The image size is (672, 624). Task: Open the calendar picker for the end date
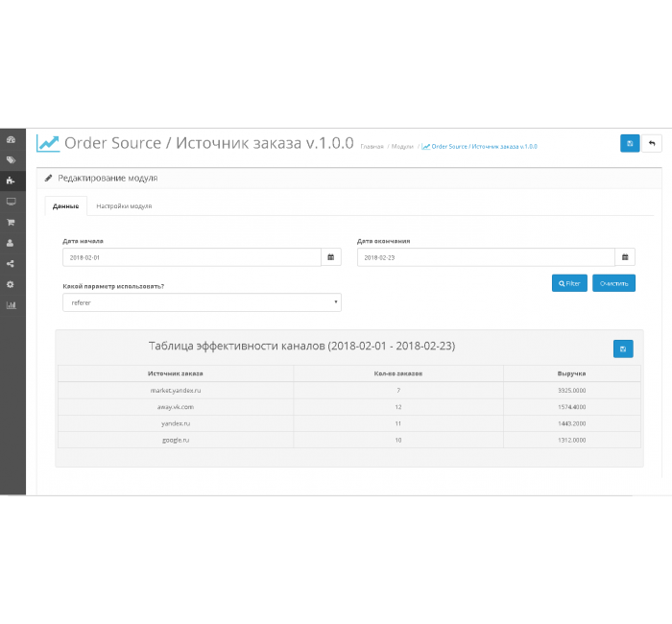click(x=625, y=257)
